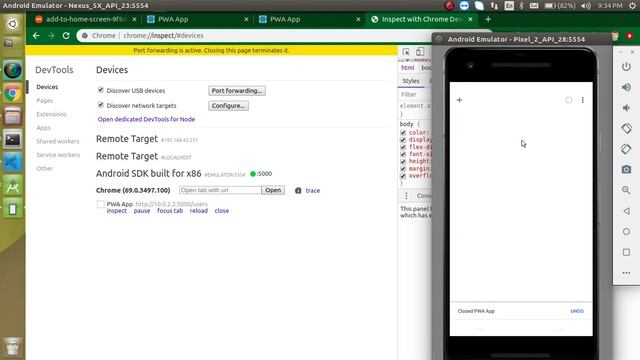Switch to the first PWA App tab
The width and height of the screenshot is (640, 360).
(x=197, y=19)
